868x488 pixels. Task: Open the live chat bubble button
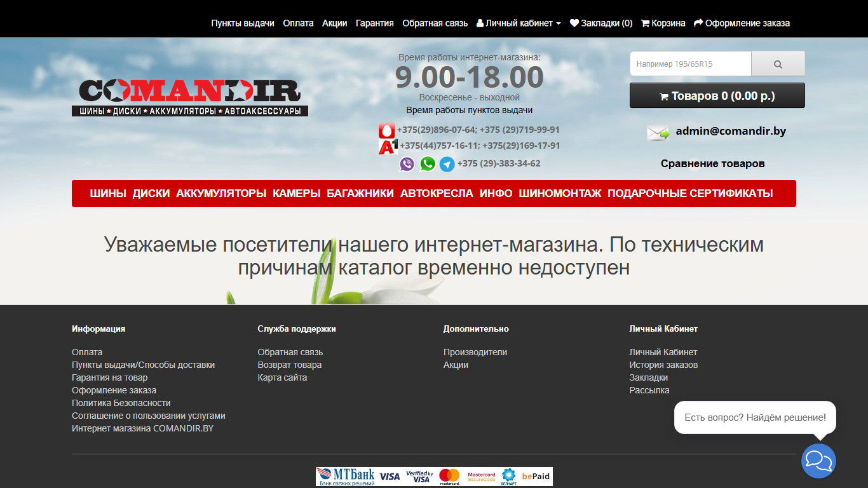[818, 461]
